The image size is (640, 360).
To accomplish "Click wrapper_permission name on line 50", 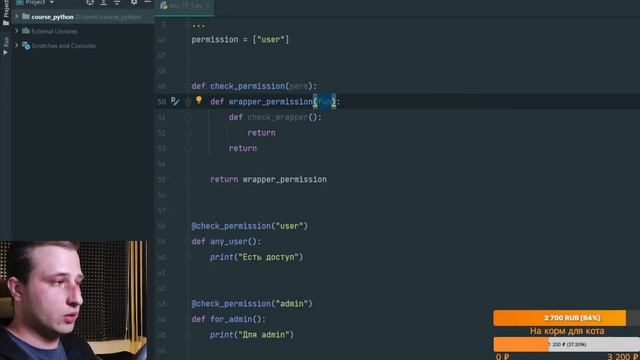I will coord(271,102).
